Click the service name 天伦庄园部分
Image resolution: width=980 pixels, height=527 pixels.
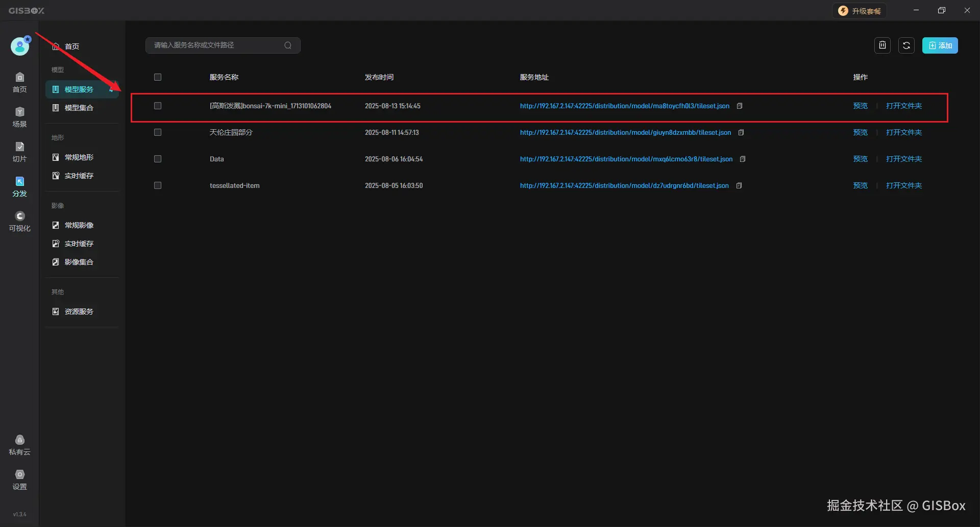click(x=231, y=132)
